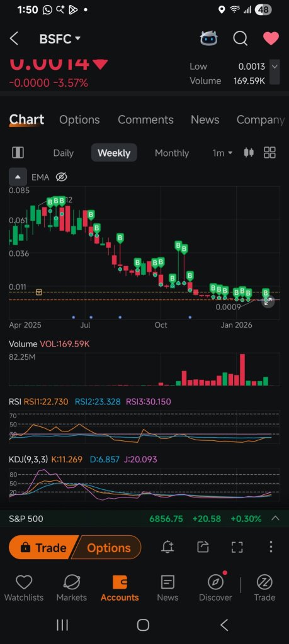Toggle EMA indicator visibility eye icon

[61, 177]
